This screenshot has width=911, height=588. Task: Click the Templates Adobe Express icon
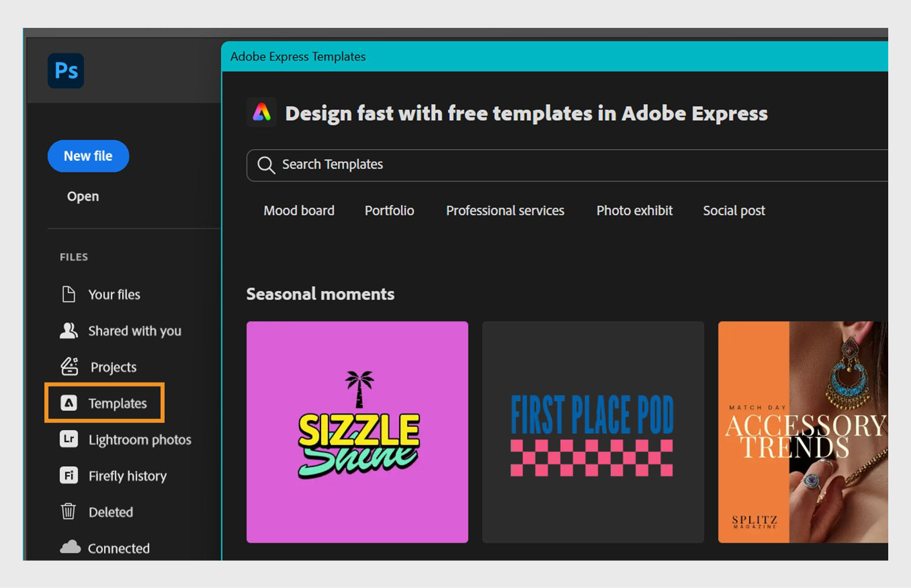(69, 403)
